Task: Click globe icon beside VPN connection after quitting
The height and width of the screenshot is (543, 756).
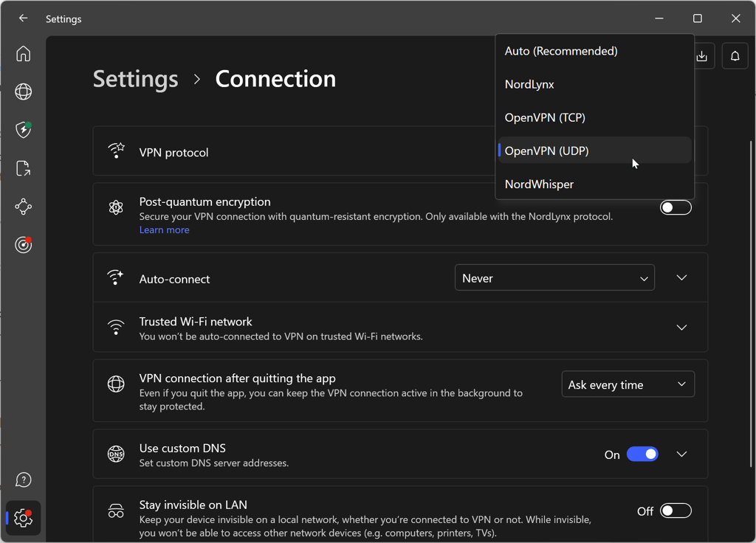Action: (116, 384)
